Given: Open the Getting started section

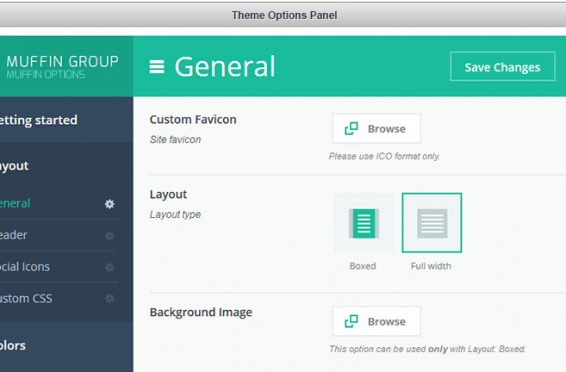Looking at the screenshot, I should [x=66, y=120].
